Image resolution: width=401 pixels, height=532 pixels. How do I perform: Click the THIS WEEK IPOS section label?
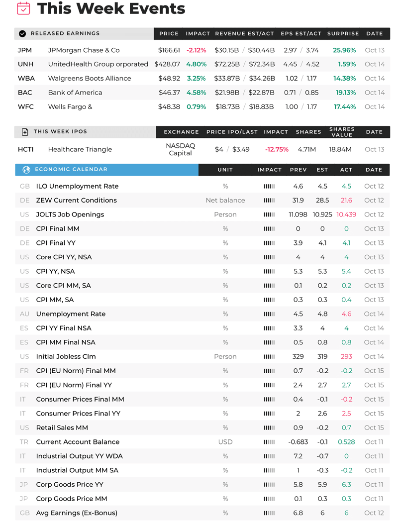(x=60, y=132)
